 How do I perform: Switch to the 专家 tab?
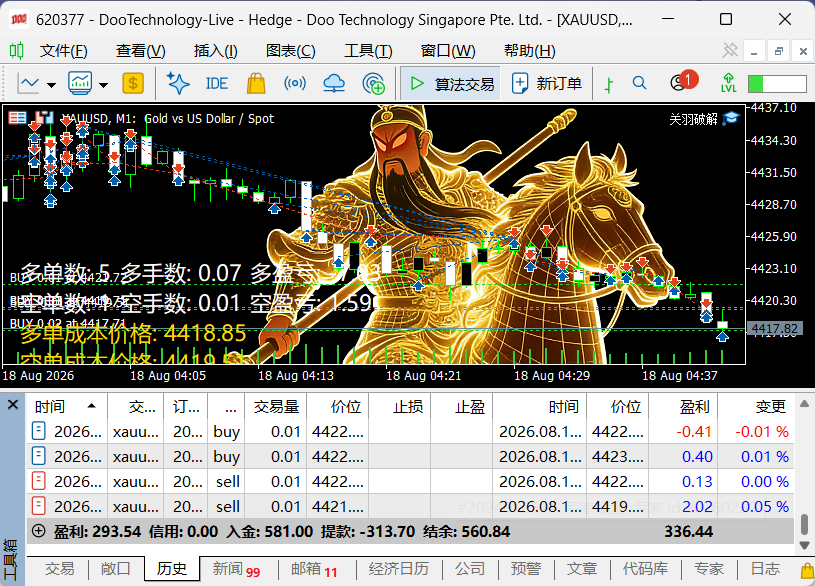pyautogui.click(x=709, y=569)
